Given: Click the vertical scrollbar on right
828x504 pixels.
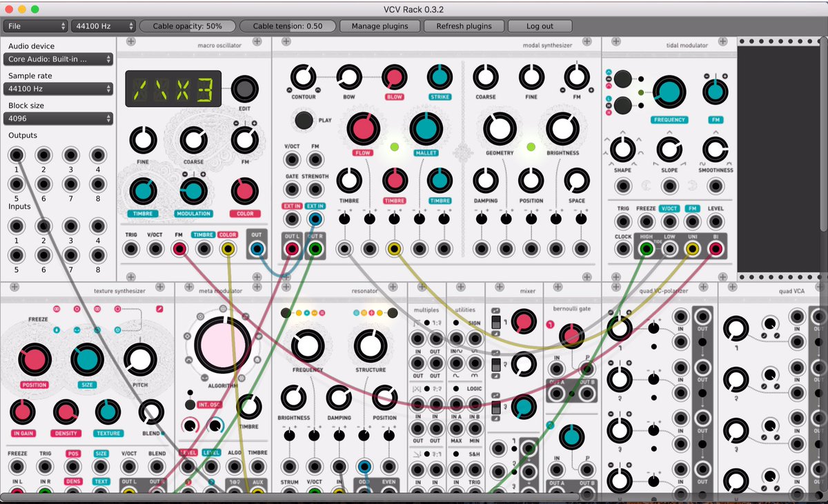Looking at the screenshot, I should pos(825,134).
